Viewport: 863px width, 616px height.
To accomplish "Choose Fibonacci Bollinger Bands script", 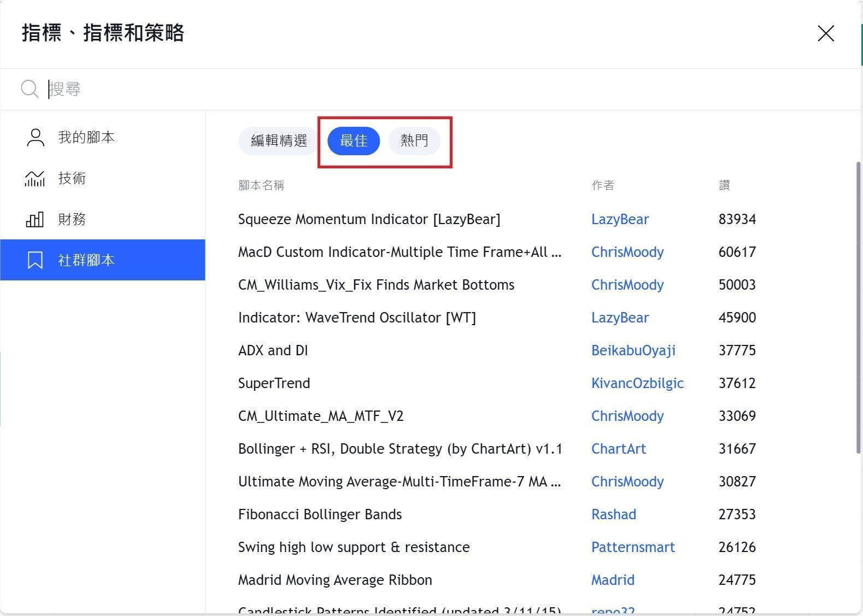I will tap(320, 515).
